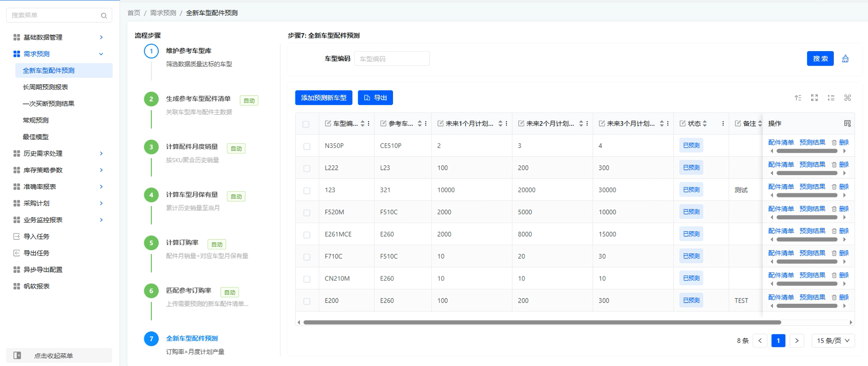Screen dimensions: 868x366
Task: Go to 最佳模型 menu item
Action: 35,137
